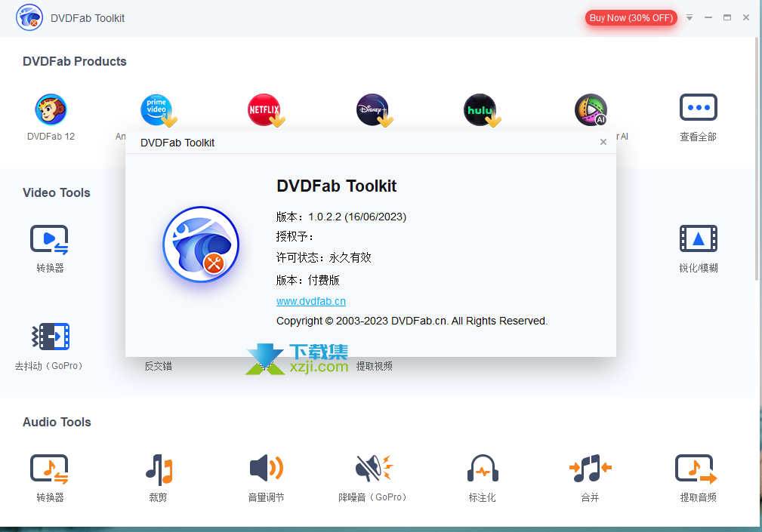Select the Disney+ downloader icon
The width and height of the screenshot is (762, 532).
pyautogui.click(x=374, y=110)
